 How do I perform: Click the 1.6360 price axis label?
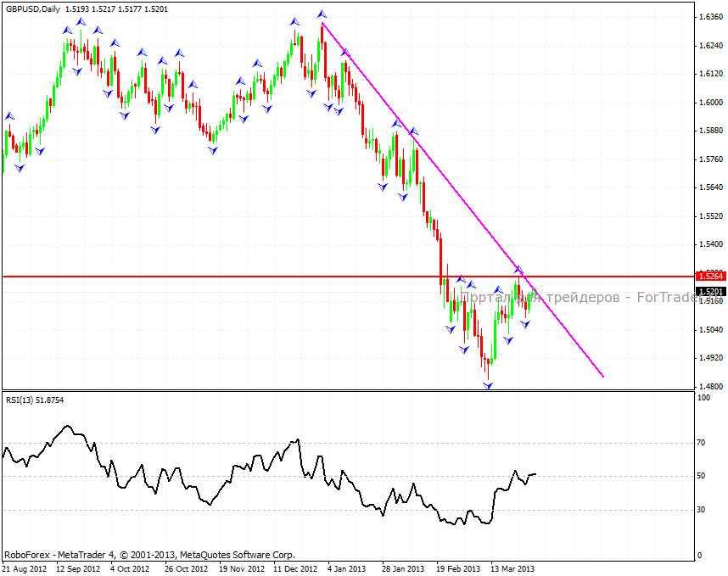[709, 17]
